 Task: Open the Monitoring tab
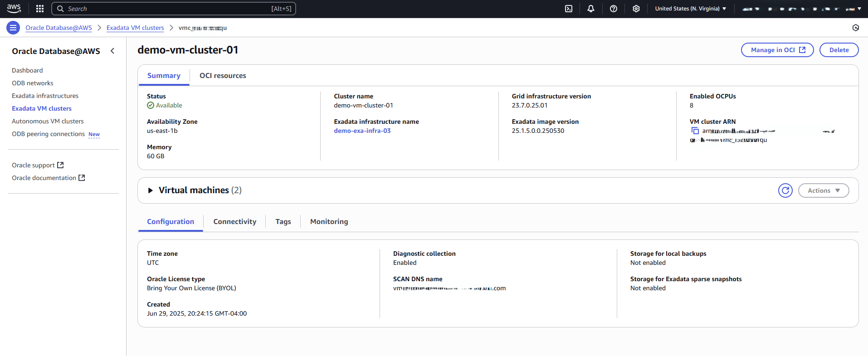point(329,222)
